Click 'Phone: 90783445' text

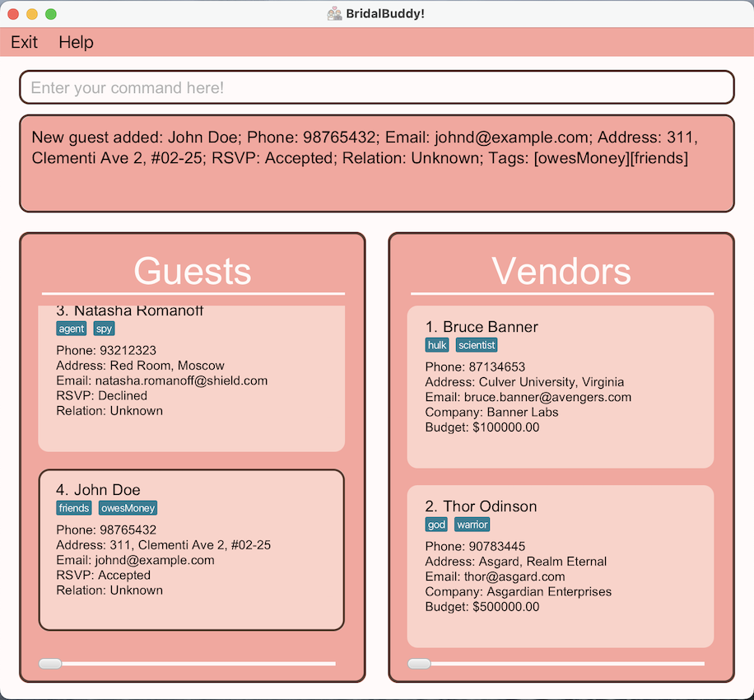(475, 546)
